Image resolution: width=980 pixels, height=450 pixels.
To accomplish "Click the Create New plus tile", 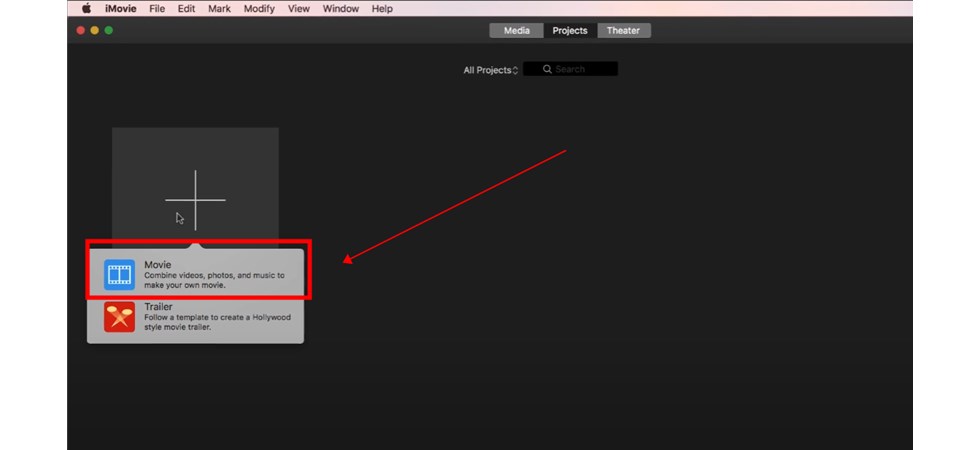I will click(x=195, y=186).
